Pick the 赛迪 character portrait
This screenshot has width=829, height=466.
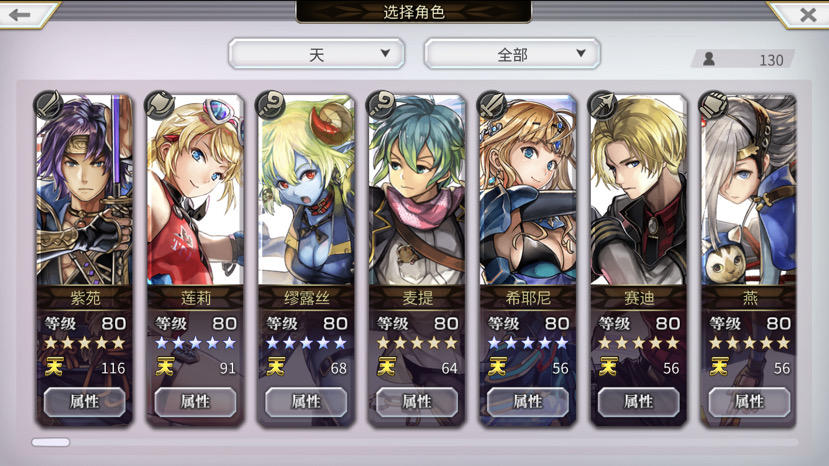(x=639, y=190)
